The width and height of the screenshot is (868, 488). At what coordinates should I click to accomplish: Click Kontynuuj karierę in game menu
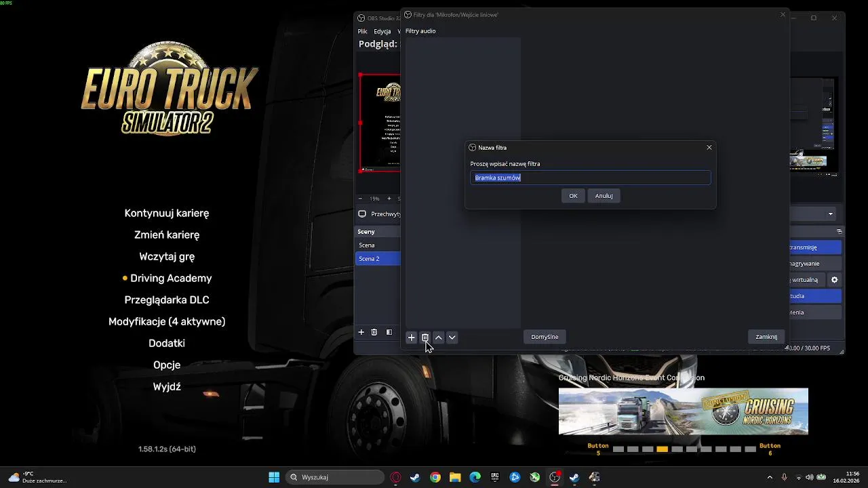point(167,213)
